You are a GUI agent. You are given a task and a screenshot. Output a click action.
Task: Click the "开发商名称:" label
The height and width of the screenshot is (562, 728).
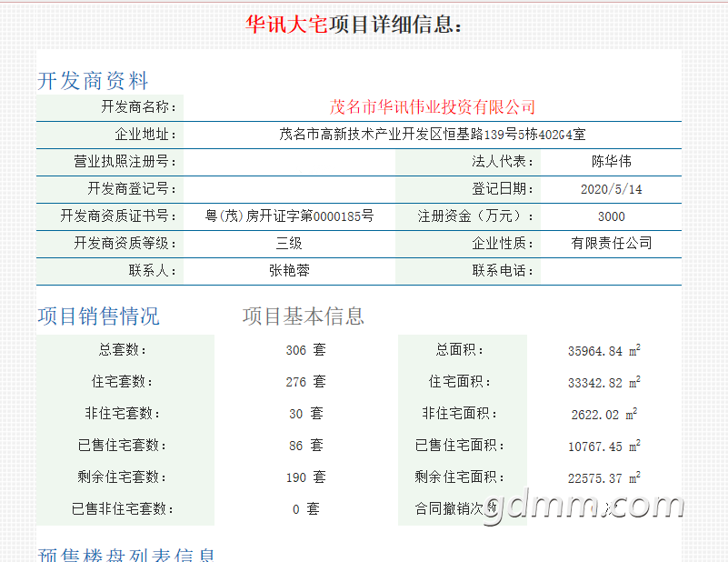pos(139,106)
